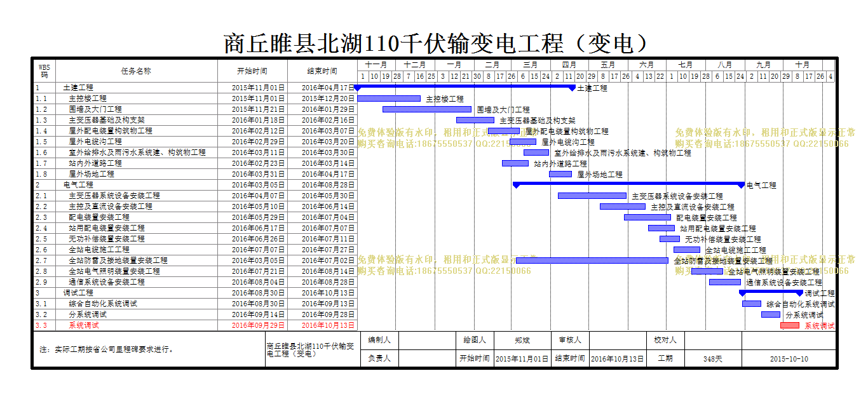Click the 主控楼工程 Gantt bar

(x=389, y=98)
